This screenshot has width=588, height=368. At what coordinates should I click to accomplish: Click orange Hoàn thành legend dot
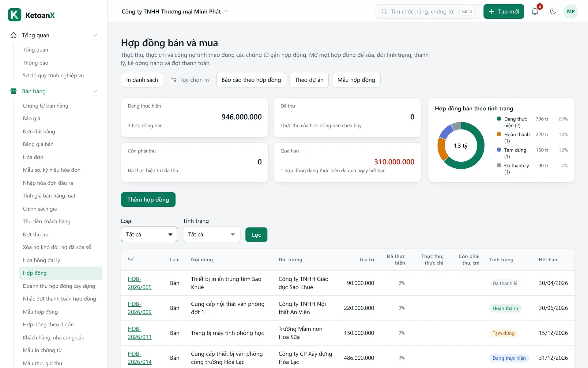[499, 134]
